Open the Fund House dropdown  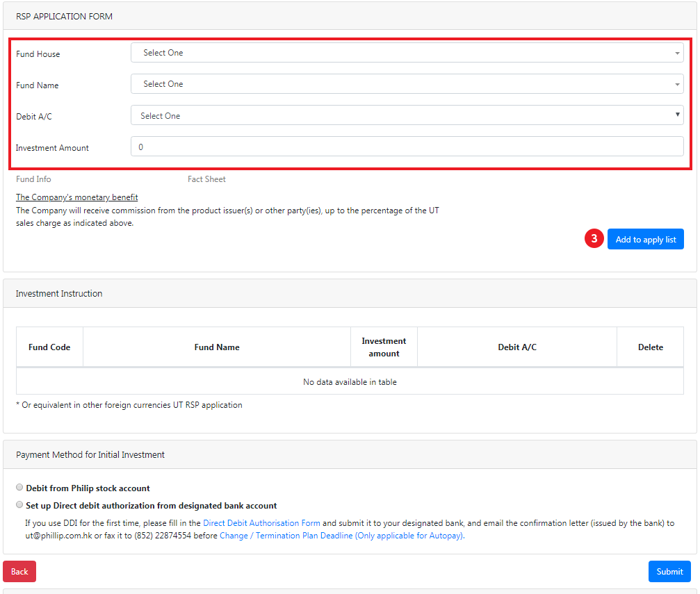[407, 53]
